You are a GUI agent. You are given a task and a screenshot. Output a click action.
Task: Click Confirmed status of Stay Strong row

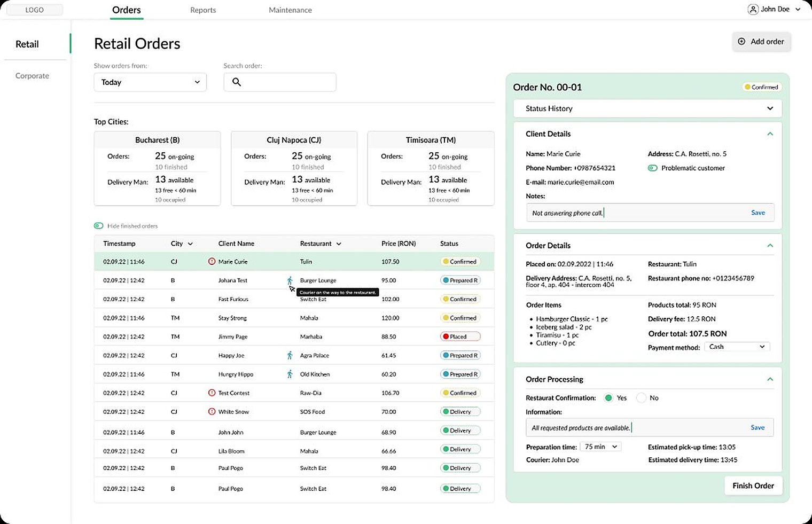(x=460, y=318)
